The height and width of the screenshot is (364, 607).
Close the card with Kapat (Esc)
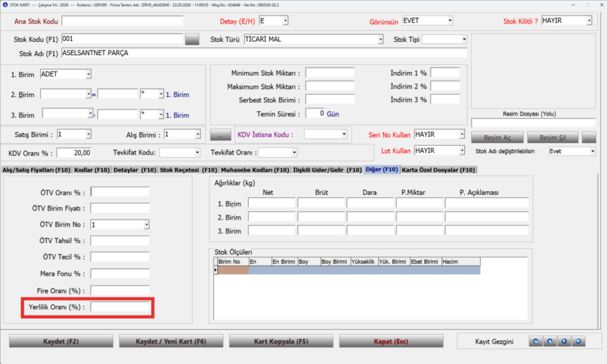[x=391, y=341]
